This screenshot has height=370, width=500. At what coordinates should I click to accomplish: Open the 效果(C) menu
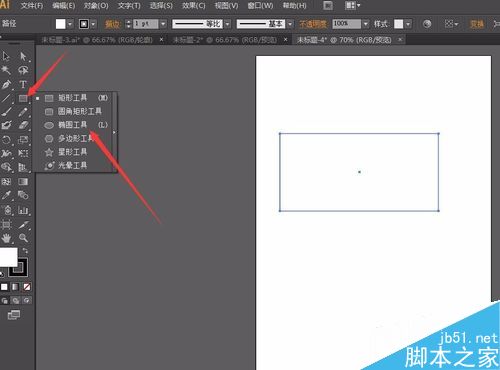pos(194,6)
